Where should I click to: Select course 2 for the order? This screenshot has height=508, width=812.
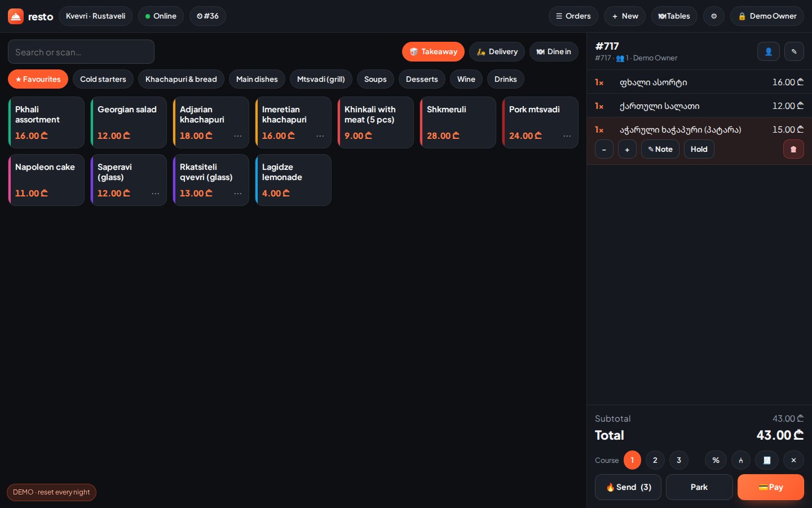point(655,460)
